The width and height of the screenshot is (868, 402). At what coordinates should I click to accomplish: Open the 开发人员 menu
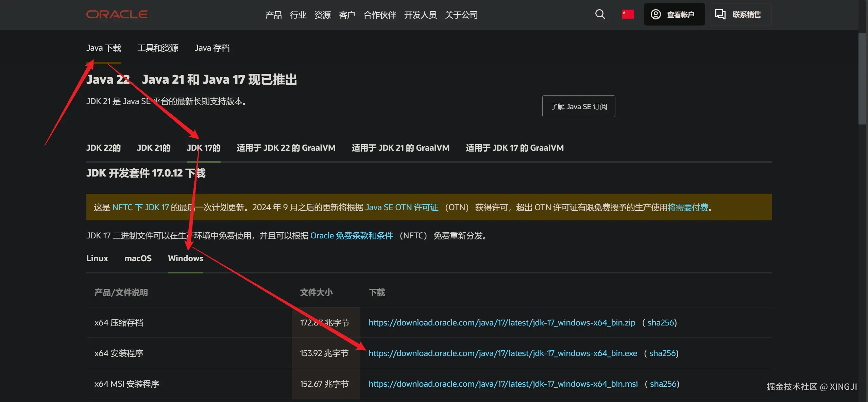pos(421,15)
